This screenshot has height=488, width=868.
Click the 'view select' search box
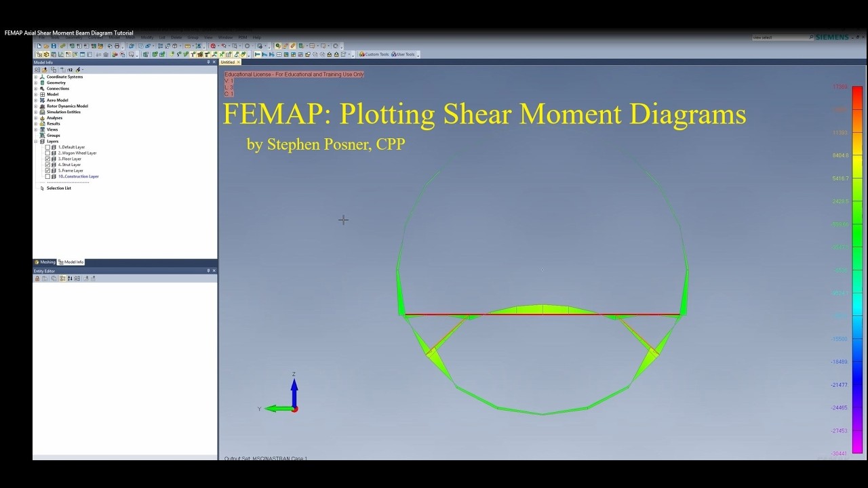tap(782, 37)
